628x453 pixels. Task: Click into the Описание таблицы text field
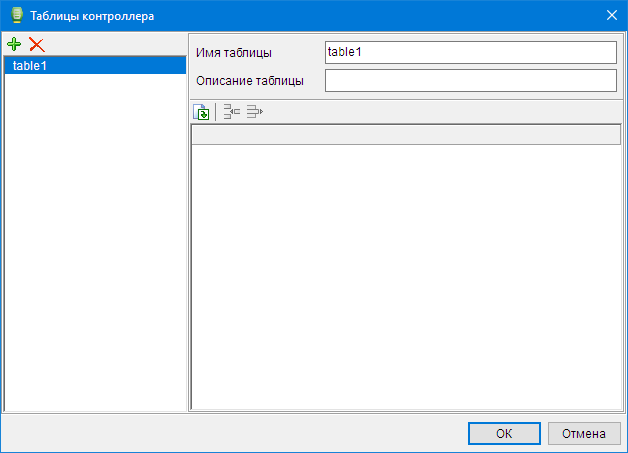(x=470, y=80)
